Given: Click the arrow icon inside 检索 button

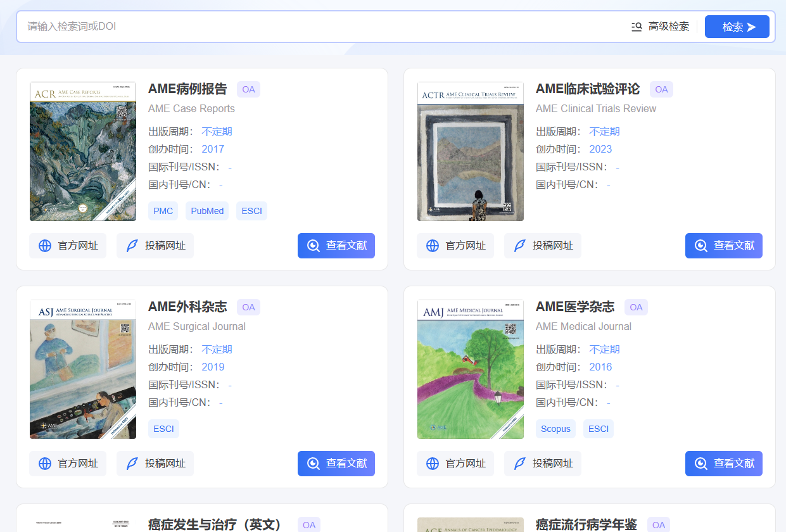Looking at the screenshot, I should (x=752, y=27).
